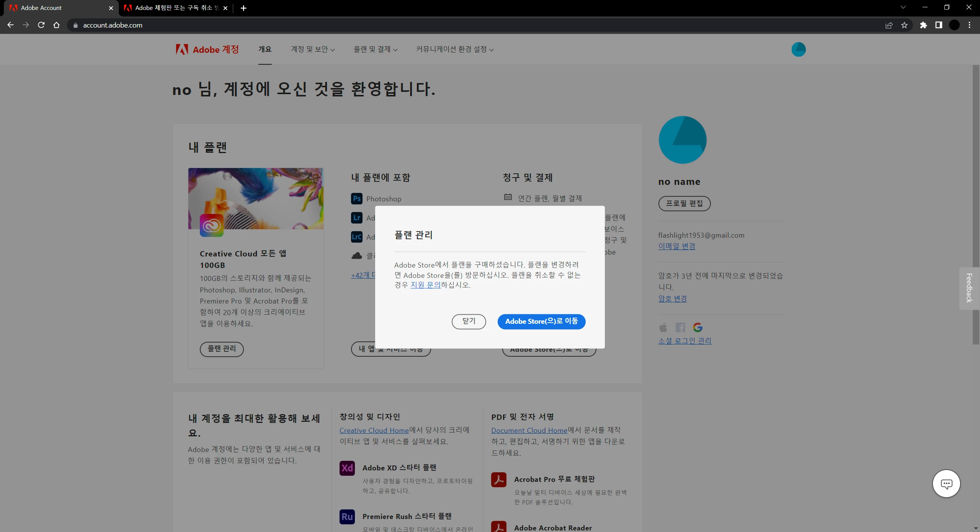
Task: Expand the 플랜 및 결제 dropdown
Action: coord(375,49)
